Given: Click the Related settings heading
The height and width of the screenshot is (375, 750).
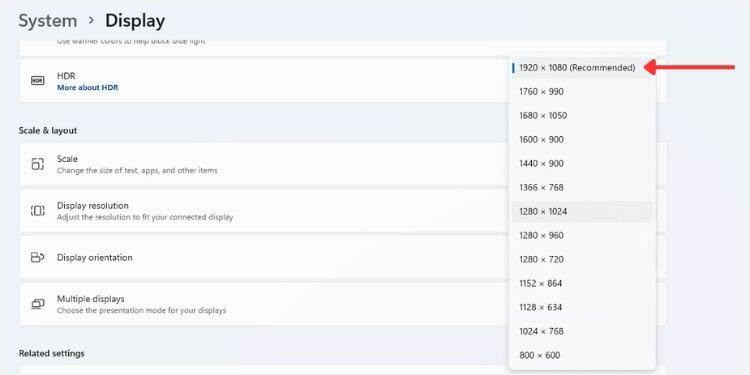Looking at the screenshot, I should click(52, 353).
